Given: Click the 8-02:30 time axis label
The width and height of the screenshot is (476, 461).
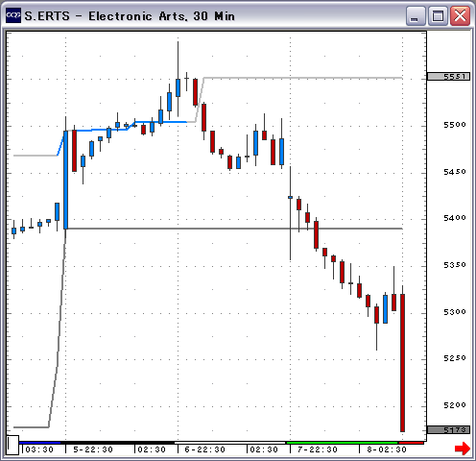Looking at the screenshot, I should (387, 449).
